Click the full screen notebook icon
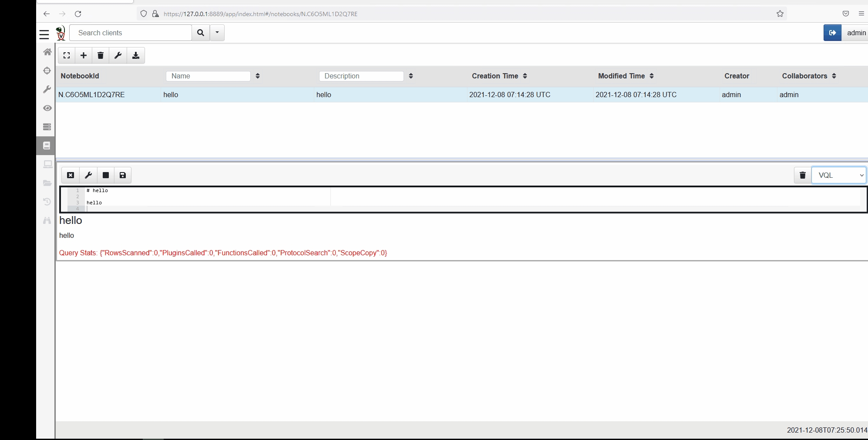This screenshot has width=868, height=440. pos(67,55)
